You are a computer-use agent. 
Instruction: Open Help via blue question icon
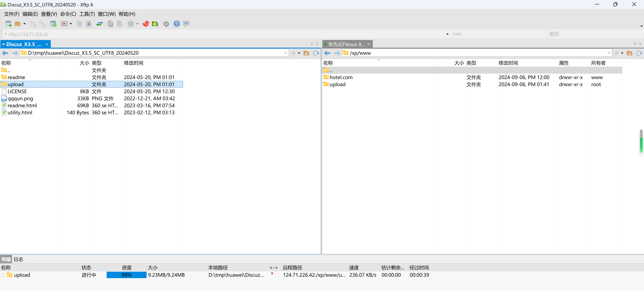coord(177,24)
